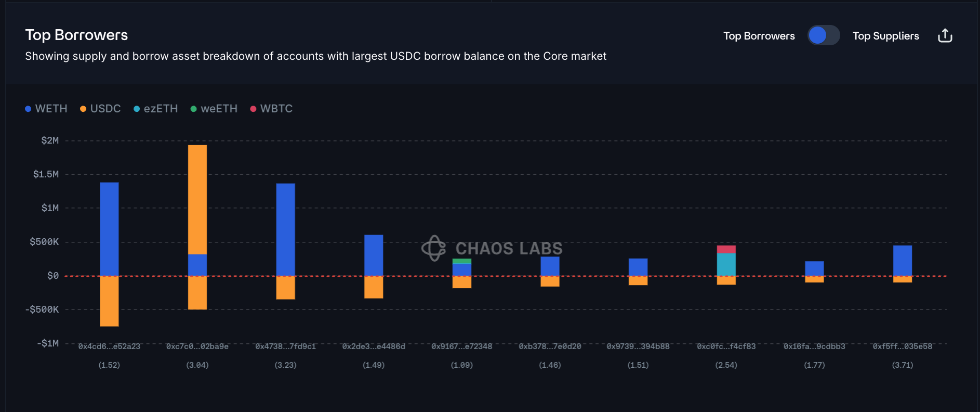Click address label 0x2de3...e4486d
The height and width of the screenshot is (412, 980).
tap(374, 346)
